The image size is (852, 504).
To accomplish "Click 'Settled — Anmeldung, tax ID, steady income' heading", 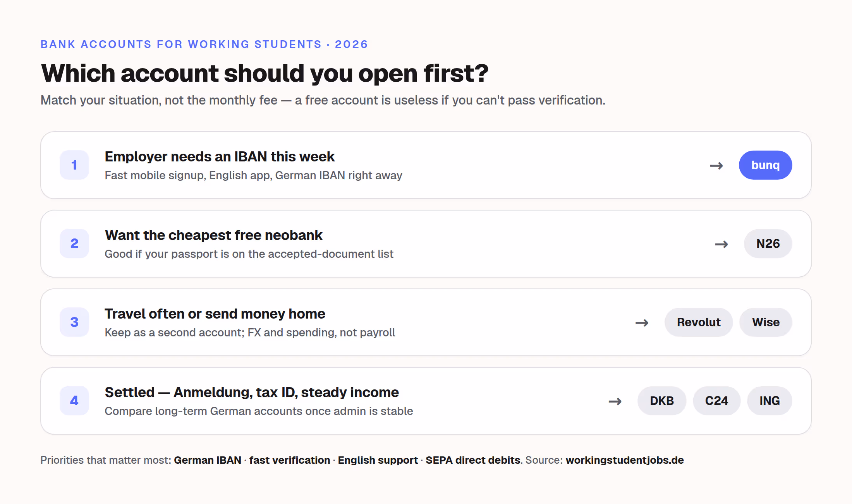I will click(252, 392).
